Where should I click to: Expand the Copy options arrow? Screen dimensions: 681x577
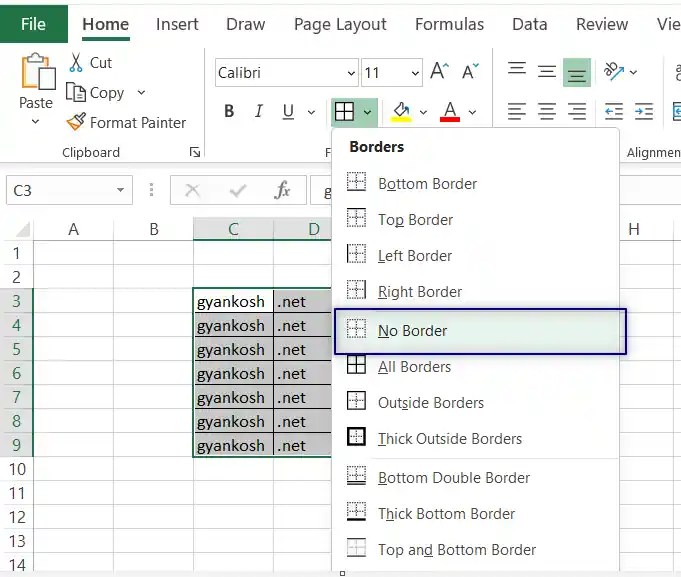point(141,92)
